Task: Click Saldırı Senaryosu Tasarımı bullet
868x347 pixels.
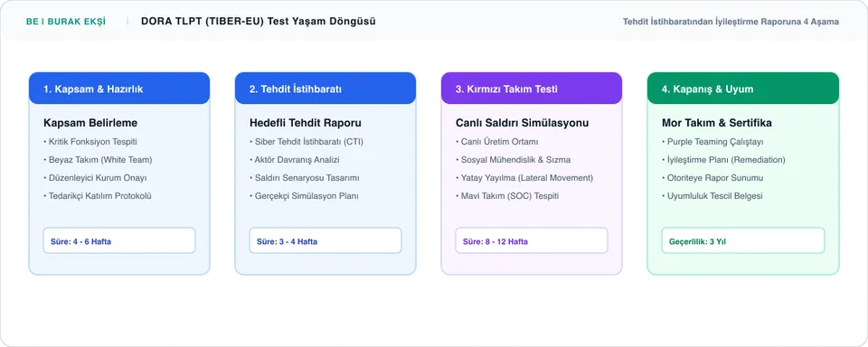Action: (305, 178)
